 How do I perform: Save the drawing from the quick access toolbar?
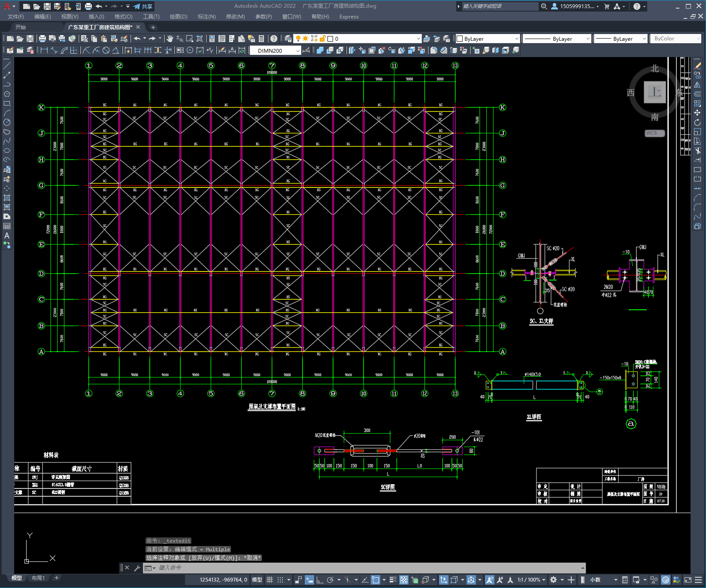(x=47, y=6)
